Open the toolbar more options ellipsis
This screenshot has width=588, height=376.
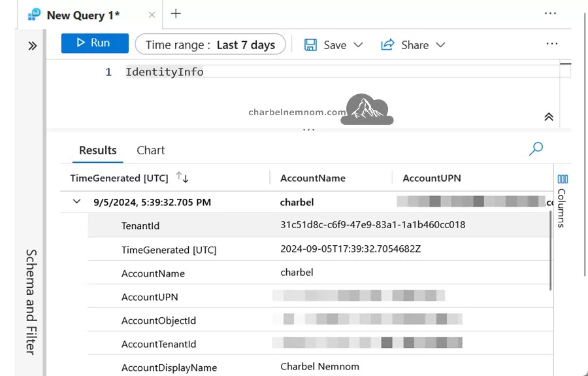point(552,44)
